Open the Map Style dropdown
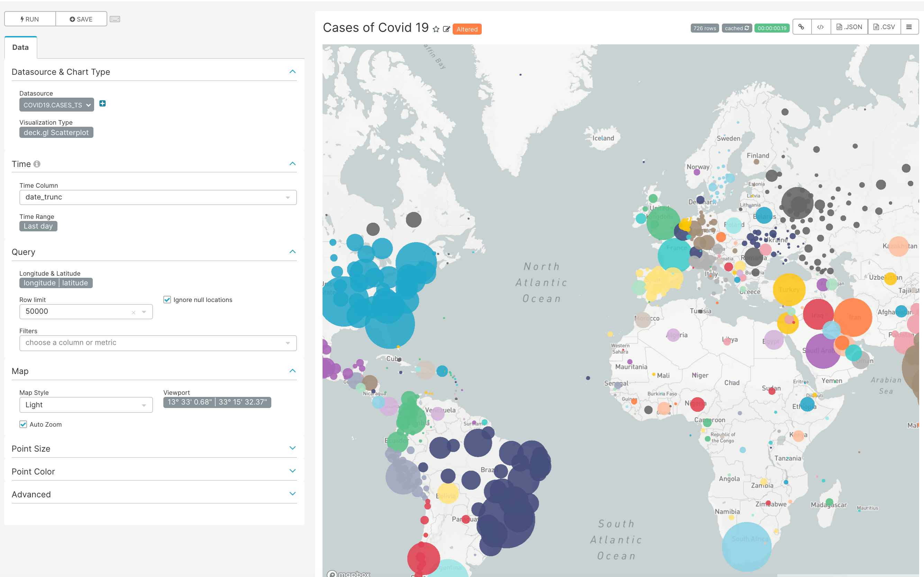This screenshot has height=577, width=924. pyautogui.click(x=86, y=405)
